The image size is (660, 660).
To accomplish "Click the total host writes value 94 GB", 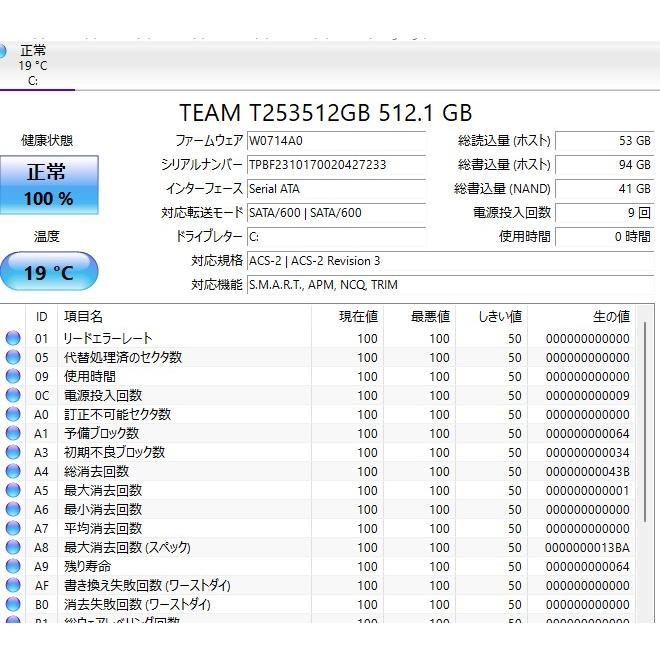I will click(x=604, y=165).
